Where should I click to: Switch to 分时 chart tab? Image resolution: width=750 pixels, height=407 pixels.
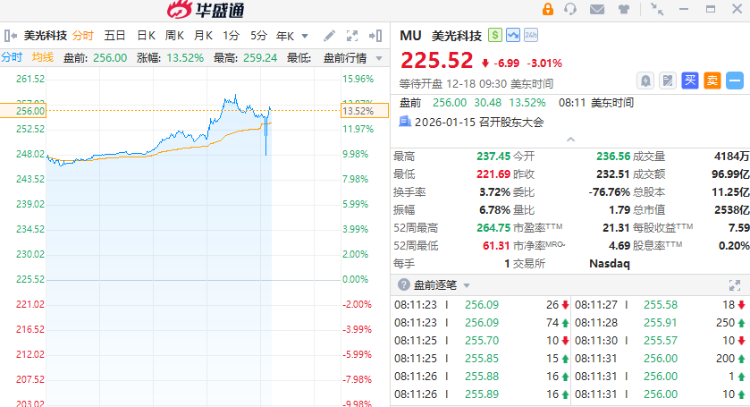tap(83, 36)
